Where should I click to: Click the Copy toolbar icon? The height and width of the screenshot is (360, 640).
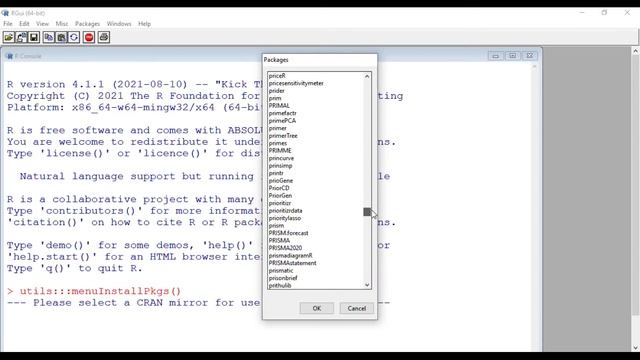click(49, 38)
